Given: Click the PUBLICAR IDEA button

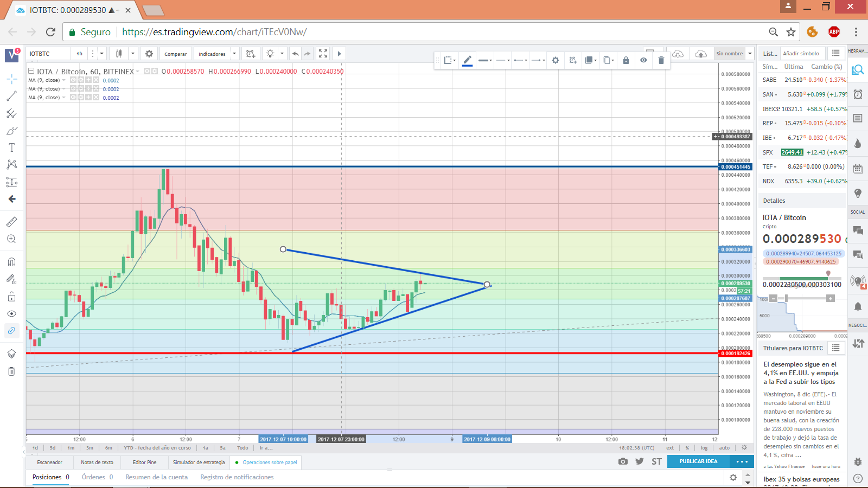Looking at the screenshot, I should 698,461.
